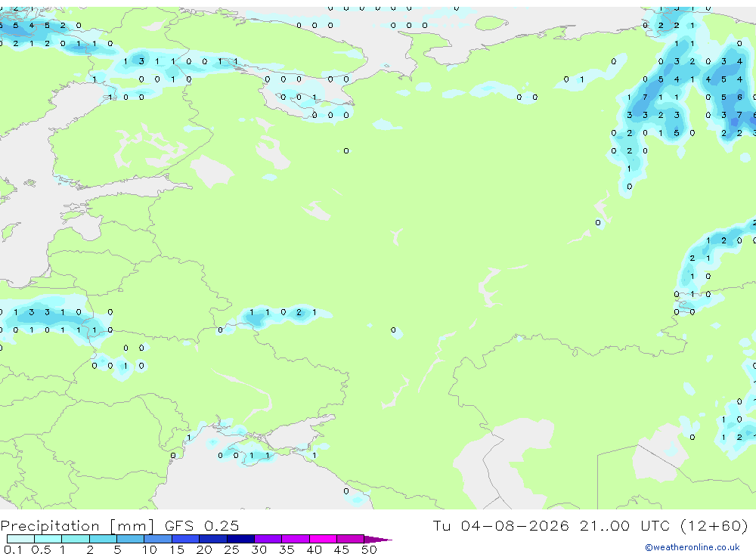Click the "21..00 UTC" time text
Screen dimensions: 756x554
tap(625, 525)
